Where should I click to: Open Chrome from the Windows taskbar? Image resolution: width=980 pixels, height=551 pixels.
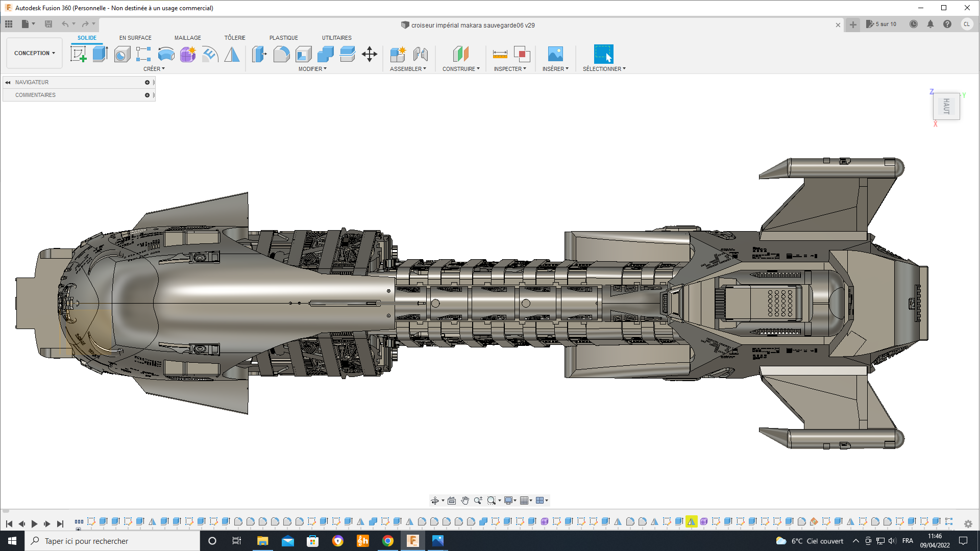388,541
